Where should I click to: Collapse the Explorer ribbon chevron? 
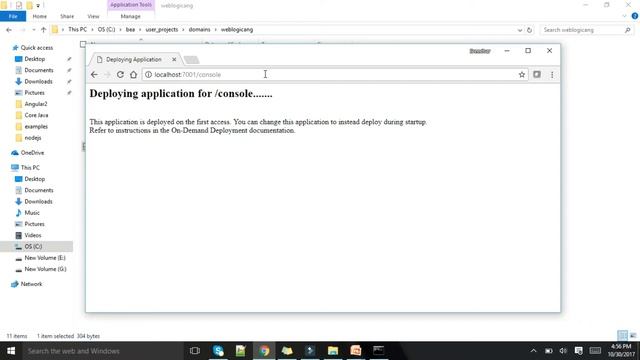(x=624, y=16)
